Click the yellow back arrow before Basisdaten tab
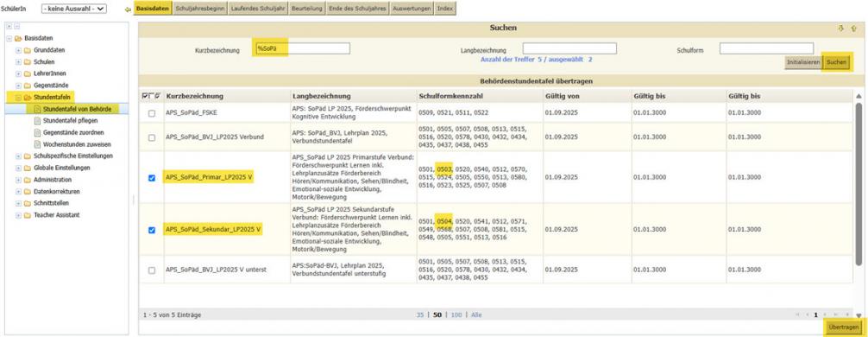The image size is (868, 337). 128,9
